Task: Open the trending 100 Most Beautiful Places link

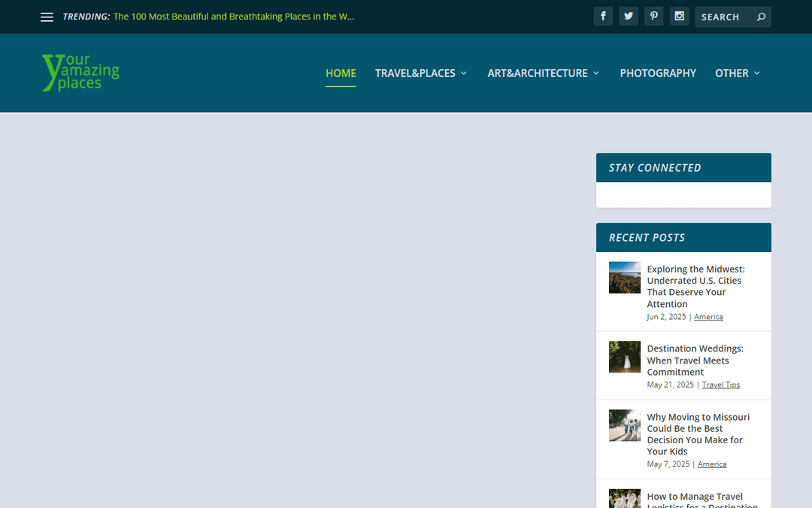Action: [234, 17]
